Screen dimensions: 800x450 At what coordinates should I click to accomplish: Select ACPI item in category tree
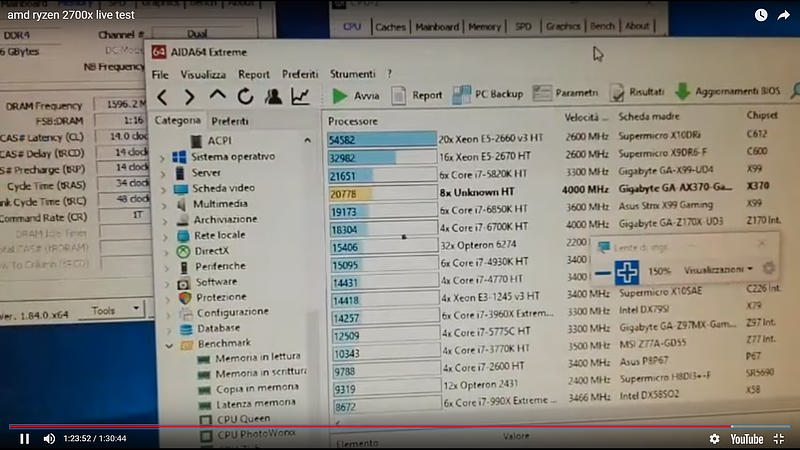[x=219, y=140]
